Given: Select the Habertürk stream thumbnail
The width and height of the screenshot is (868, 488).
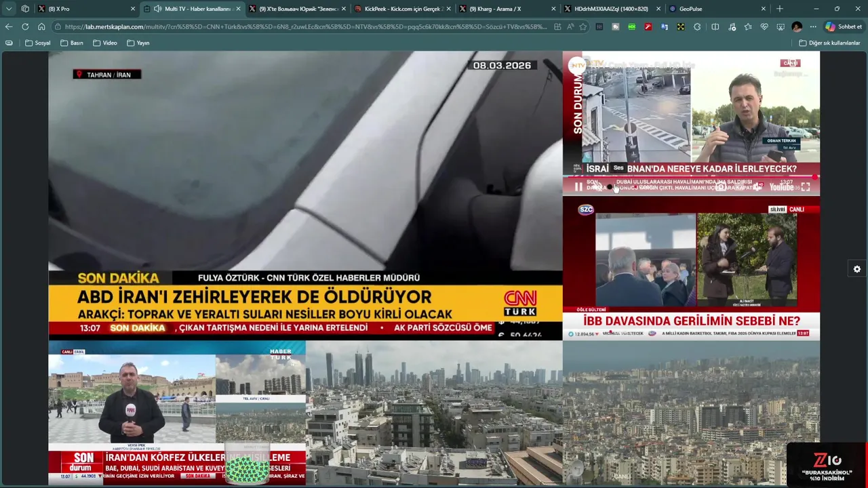Looking at the screenshot, I should (177, 412).
